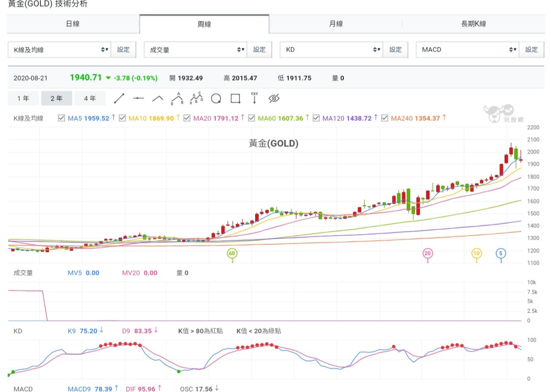Screen dimensions: 551x392
Task: Disable the MA240 moving average checkbox
Action: point(385,118)
